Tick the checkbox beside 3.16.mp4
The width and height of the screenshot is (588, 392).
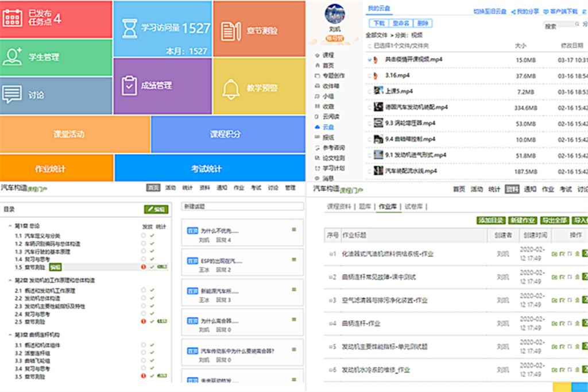point(369,75)
